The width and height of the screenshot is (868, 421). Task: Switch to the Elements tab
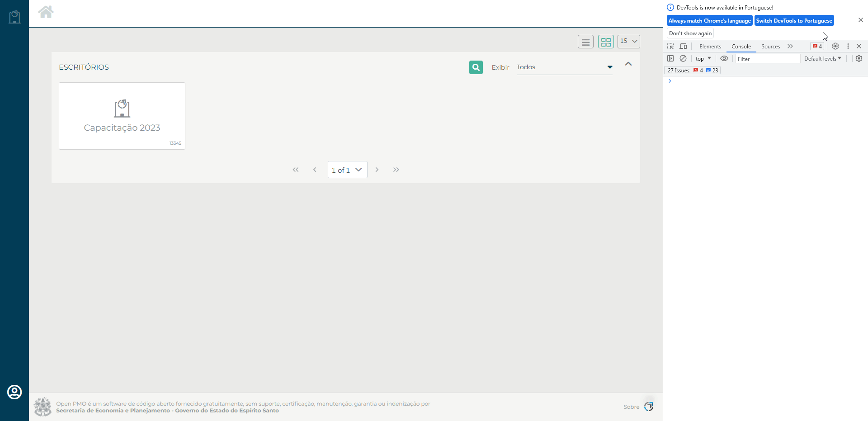710,46
